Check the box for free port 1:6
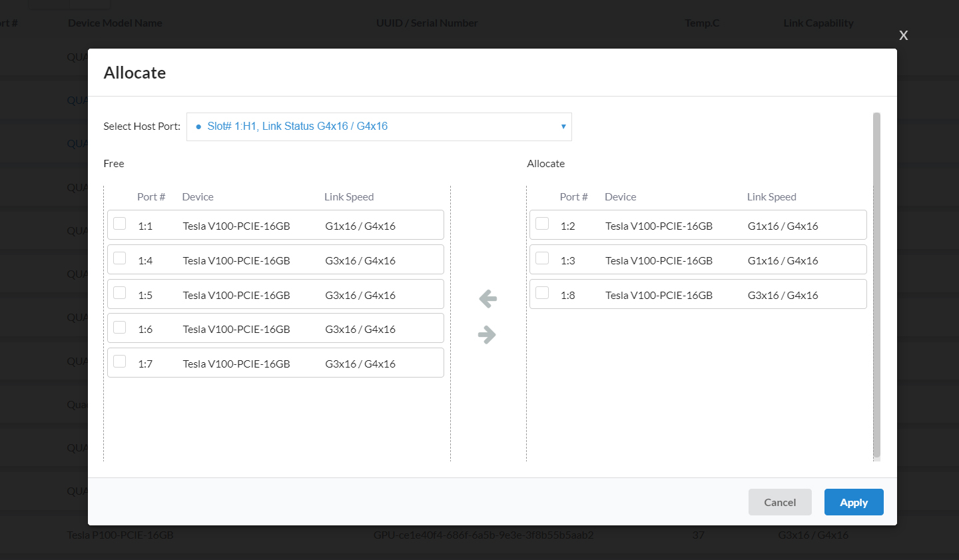The height and width of the screenshot is (560, 959). click(x=120, y=327)
